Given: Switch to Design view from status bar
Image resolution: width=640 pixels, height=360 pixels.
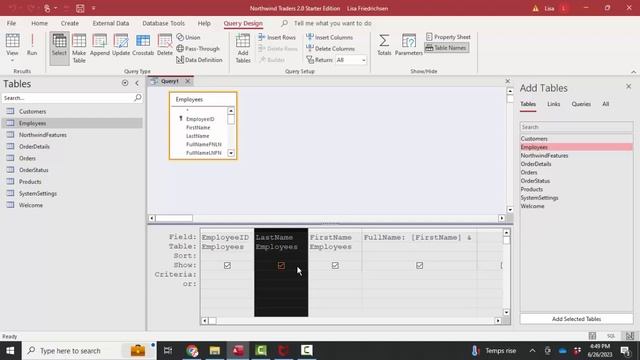Looking at the screenshot, I should coord(630,336).
